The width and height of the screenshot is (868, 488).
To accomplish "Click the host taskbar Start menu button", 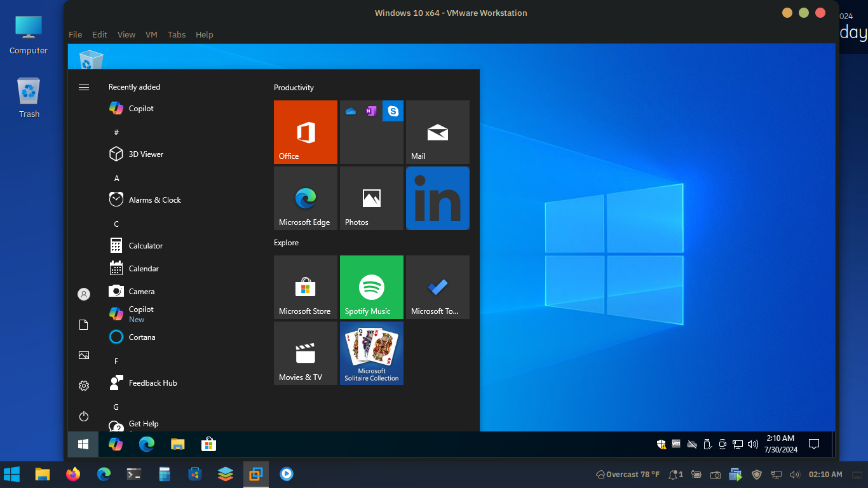I will [x=11, y=474].
